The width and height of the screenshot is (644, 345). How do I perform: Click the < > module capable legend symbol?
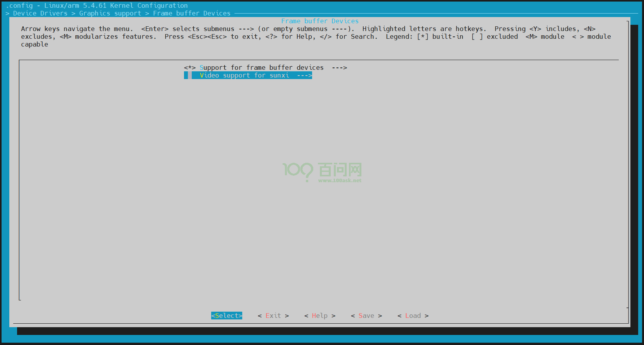[x=578, y=36]
